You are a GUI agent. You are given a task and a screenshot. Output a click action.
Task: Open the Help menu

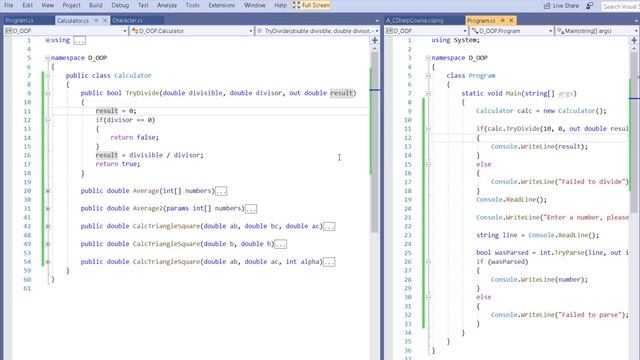point(280,5)
